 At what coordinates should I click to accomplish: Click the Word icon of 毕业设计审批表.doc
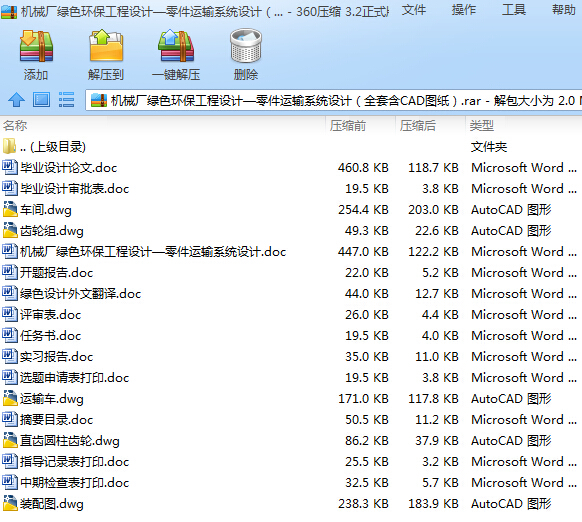click(x=10, y=188)
